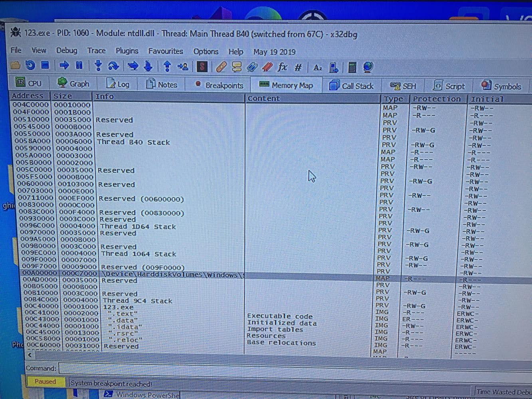Viewport: 532px width, 399px height.
Task: Switch to the Call Stack tab
Action: click(351, 86)
